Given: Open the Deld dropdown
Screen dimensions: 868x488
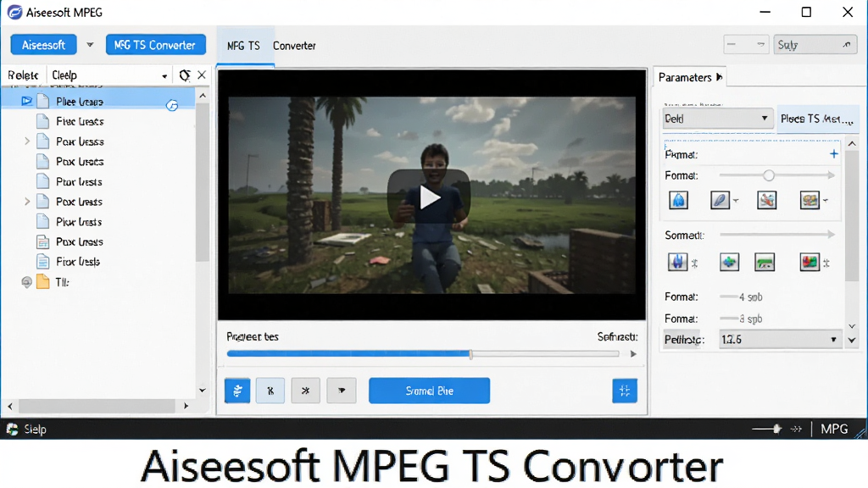Looking at the screenshot, I should point(717,119).
